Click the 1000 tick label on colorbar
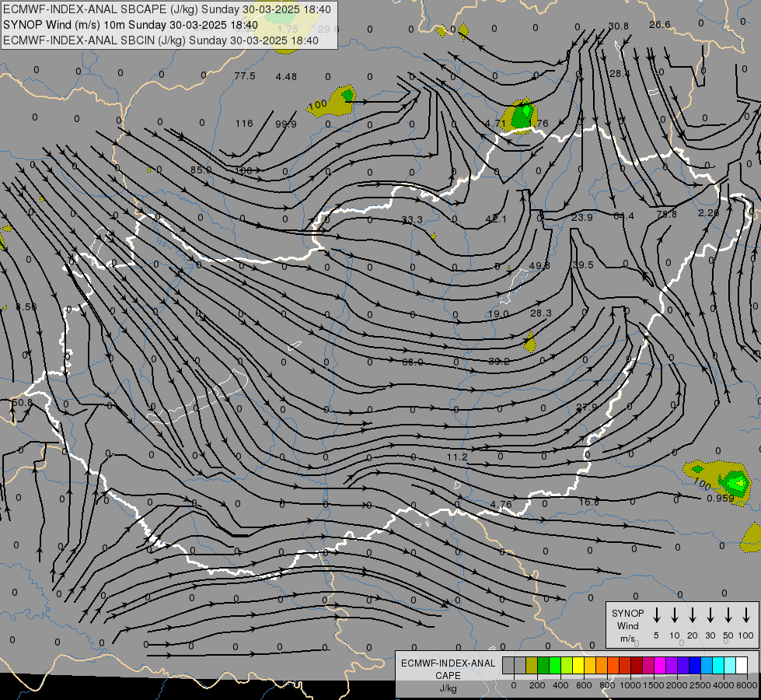The image size is (761, 700). point(630,685)
